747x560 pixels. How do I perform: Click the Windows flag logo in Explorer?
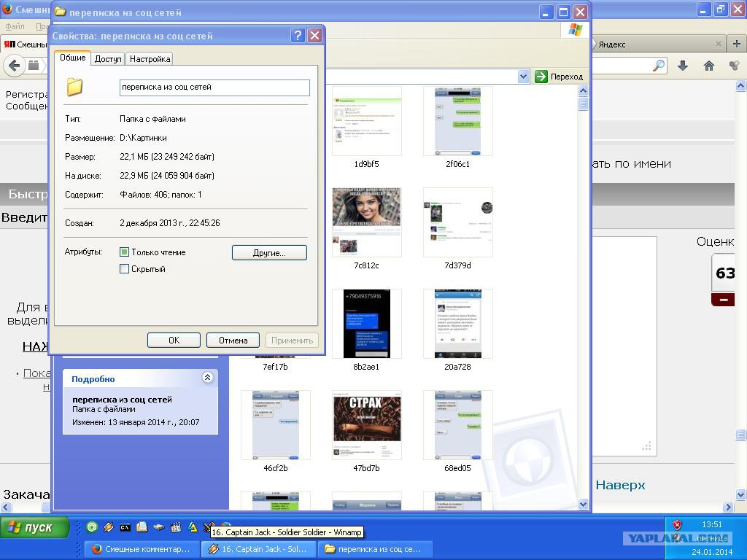[576, 31]
